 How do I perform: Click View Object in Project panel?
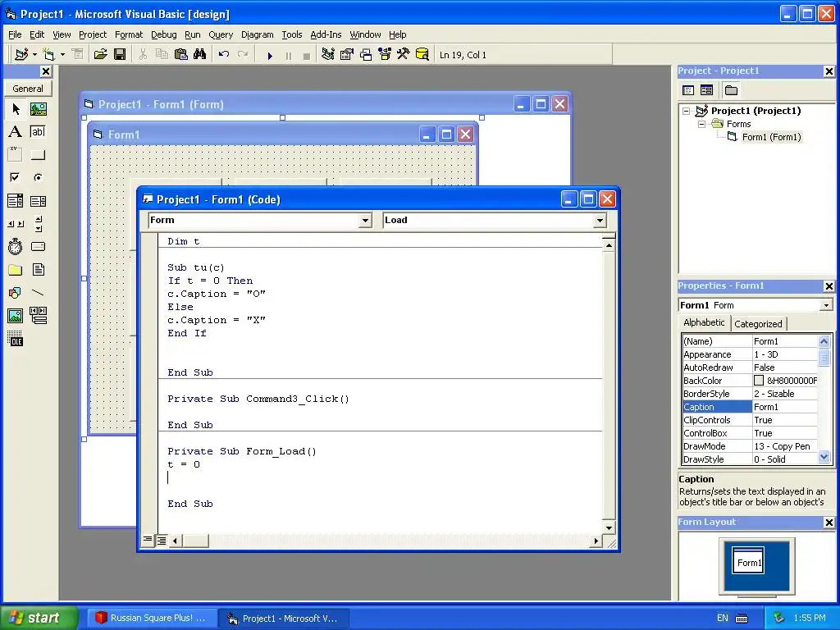(706, 90)
